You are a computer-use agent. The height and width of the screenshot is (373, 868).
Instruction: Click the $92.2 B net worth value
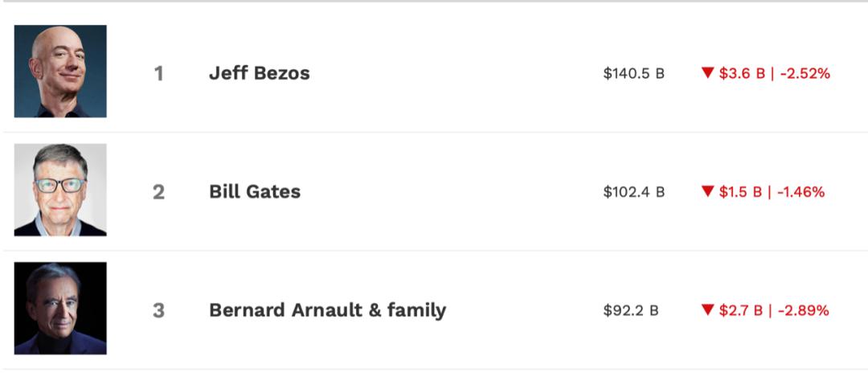631,310
